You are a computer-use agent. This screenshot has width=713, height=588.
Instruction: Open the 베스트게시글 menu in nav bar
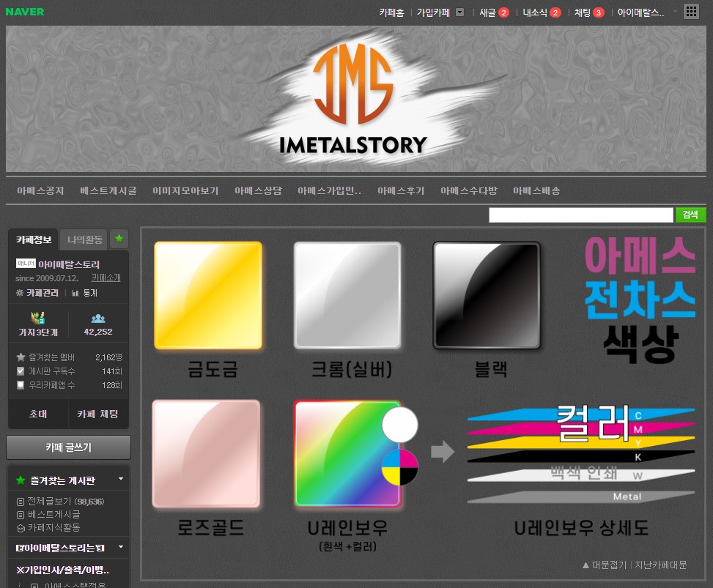tap(108, 191)
